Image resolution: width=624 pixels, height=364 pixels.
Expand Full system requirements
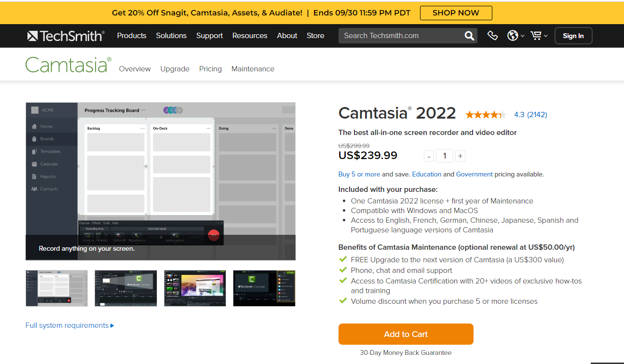tap(70, 325)
